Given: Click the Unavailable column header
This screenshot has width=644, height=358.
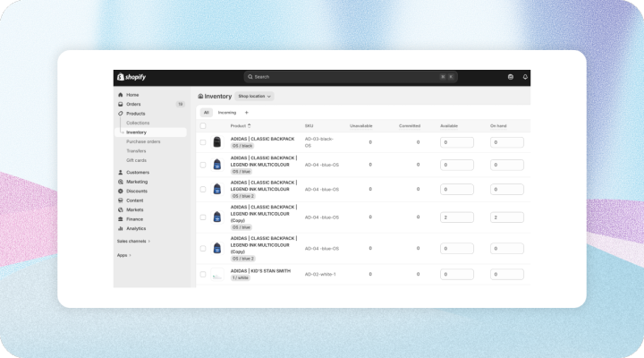Looking at the screenshot, I should pyautogui.click(x=361, y=126).
